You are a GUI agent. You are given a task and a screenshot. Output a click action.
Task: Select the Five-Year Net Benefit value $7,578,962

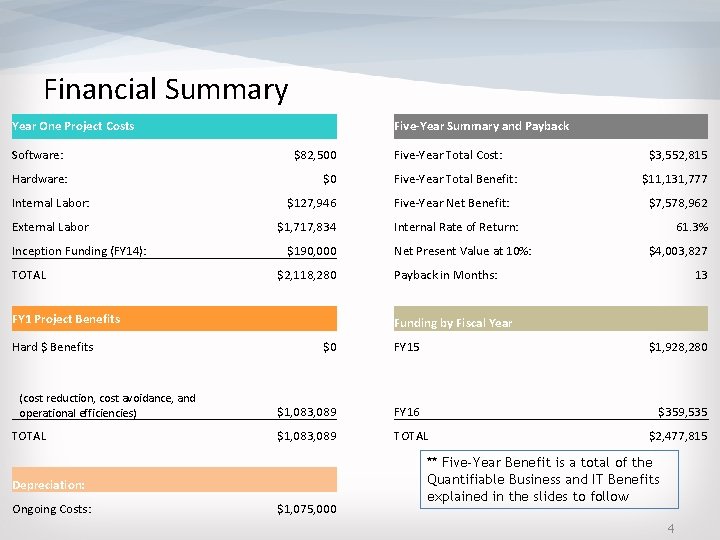click(678, 203)
